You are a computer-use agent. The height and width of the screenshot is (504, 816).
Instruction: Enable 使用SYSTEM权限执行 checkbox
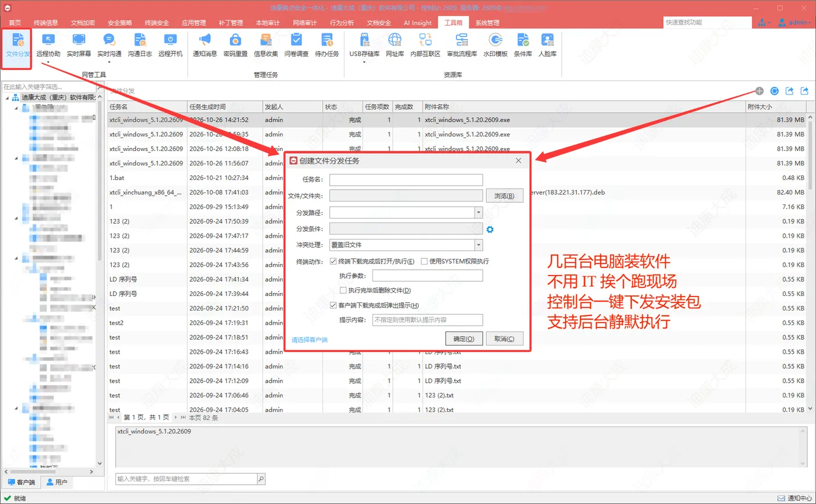pos(424,261)
